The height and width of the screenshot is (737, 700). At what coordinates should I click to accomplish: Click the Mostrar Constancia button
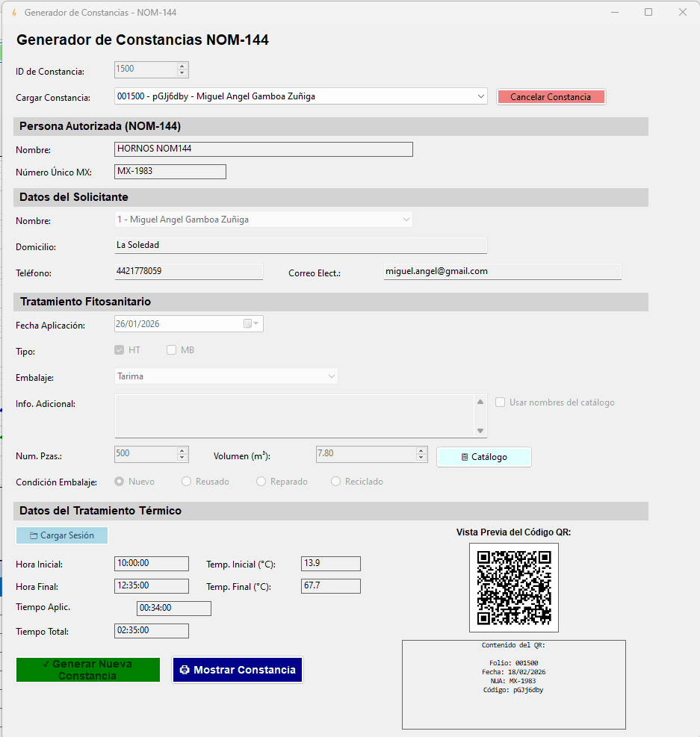238,670
